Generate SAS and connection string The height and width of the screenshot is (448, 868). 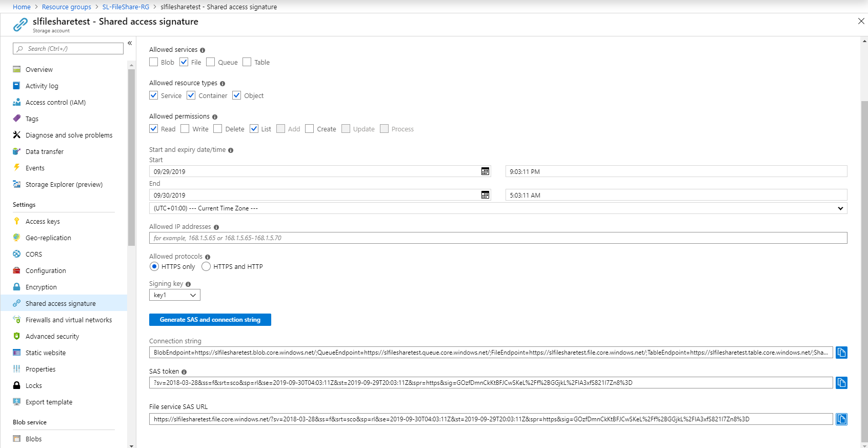coord(210,320)
